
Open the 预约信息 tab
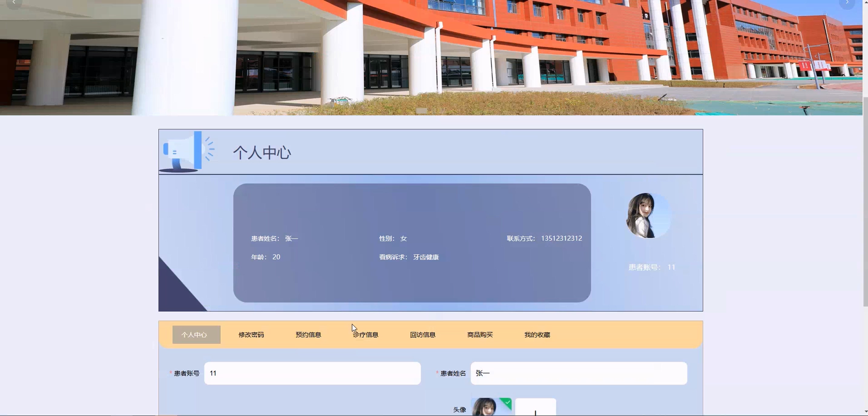pos(308,335)
